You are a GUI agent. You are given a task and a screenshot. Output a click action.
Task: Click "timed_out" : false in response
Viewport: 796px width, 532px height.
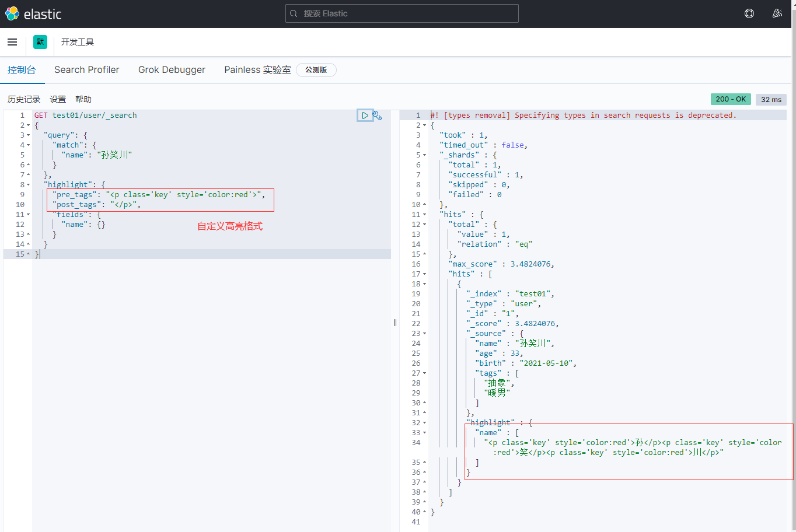click(483, 145)
